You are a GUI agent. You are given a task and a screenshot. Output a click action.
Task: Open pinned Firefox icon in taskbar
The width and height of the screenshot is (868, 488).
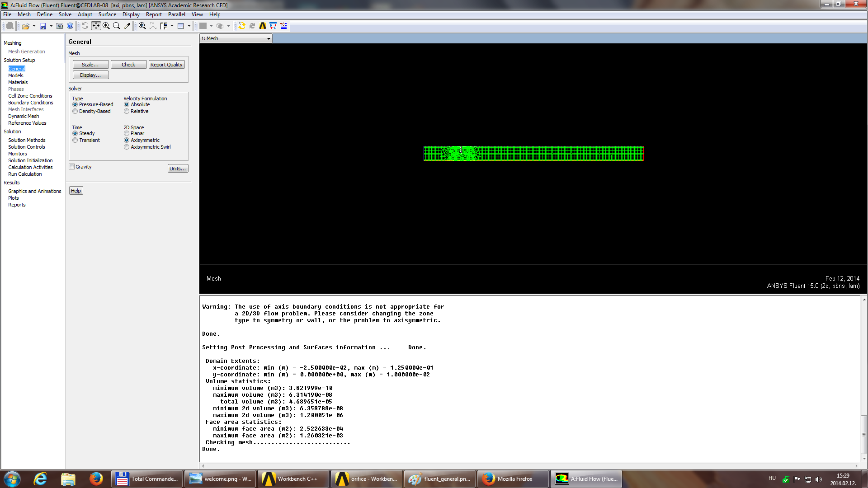click(96, 479)
